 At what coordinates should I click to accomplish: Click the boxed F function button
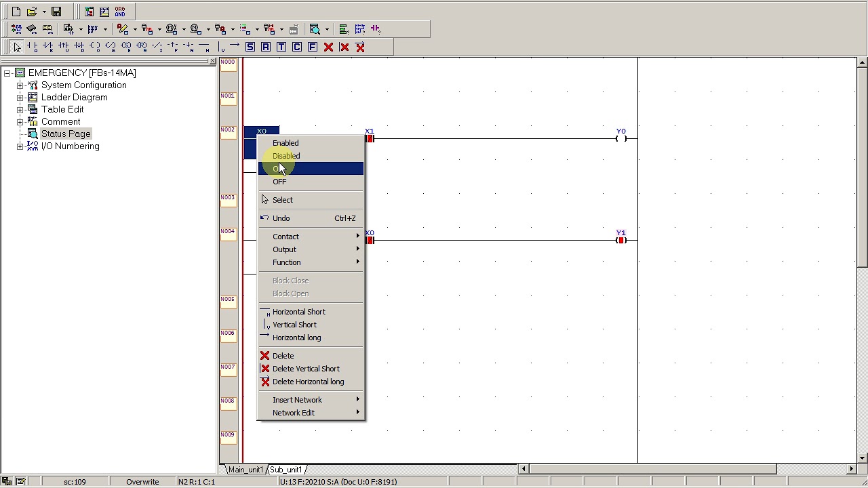click(x=313, y=47)
